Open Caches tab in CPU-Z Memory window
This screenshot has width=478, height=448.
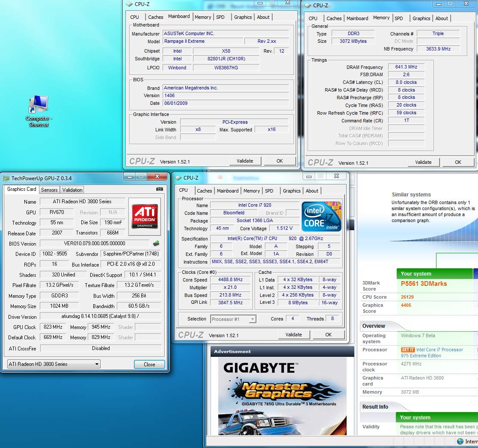tap(334, 18)
